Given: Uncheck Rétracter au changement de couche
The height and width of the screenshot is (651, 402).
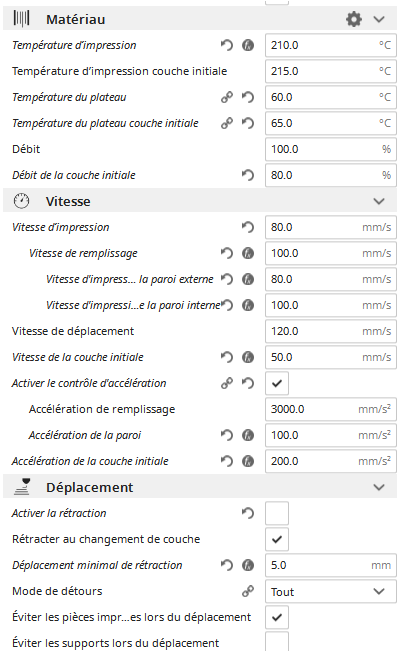Looking at the screenshot, I should click(x=277, y=539).
